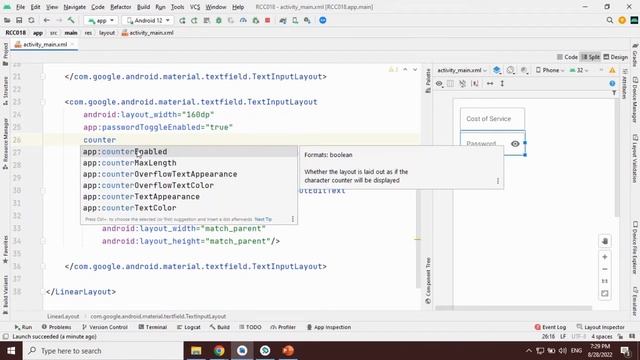The image size is (640, 360).
Task: Click the Open folder toolbar icon
Action: coord(7,20)
